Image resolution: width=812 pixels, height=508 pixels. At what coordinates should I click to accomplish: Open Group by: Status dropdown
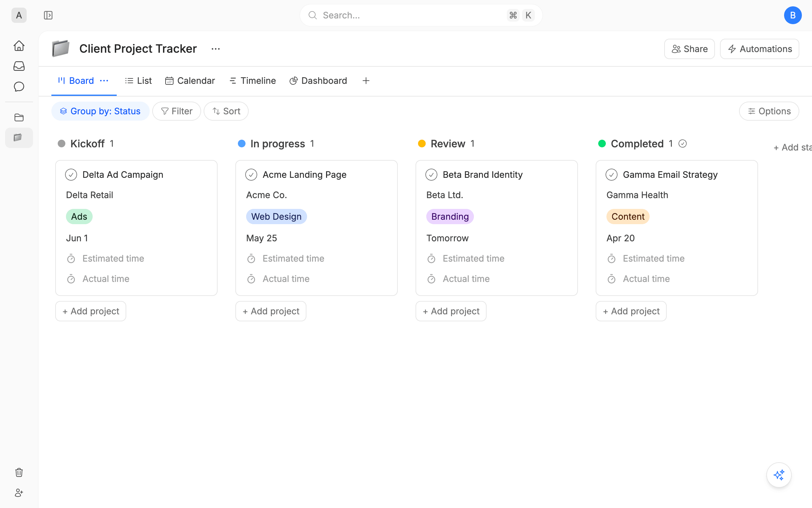pos(100,111)
